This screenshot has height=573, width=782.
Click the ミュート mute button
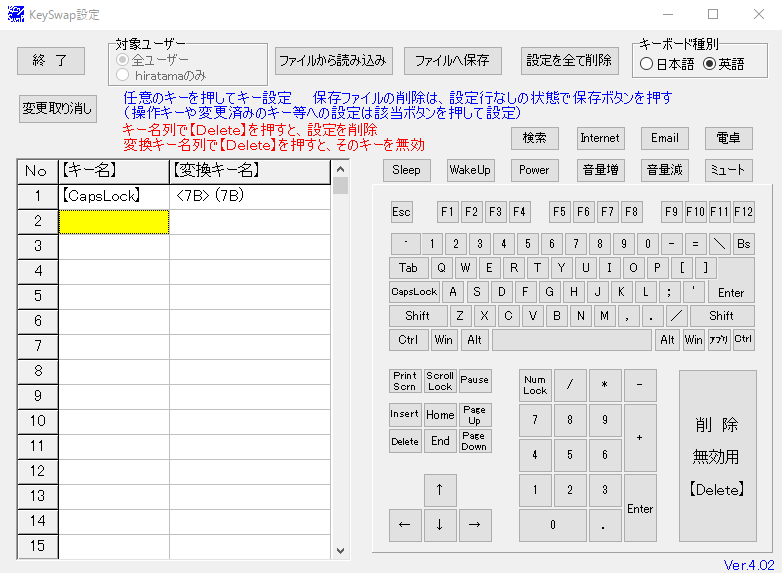tap(729, 170)
